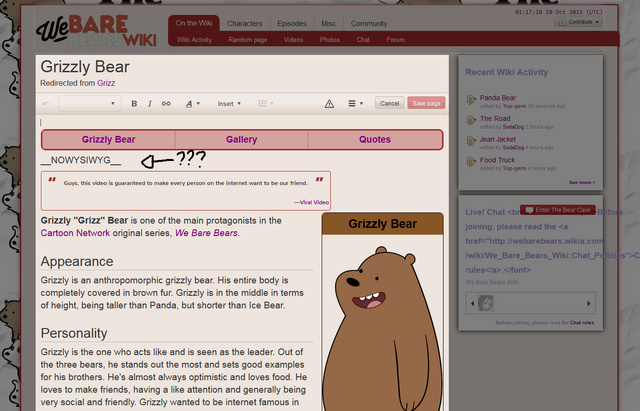The height and width of the screenshot is (411, 640).
Task: Open Panda Bear recent activity entry
Action: coord(498,98)
